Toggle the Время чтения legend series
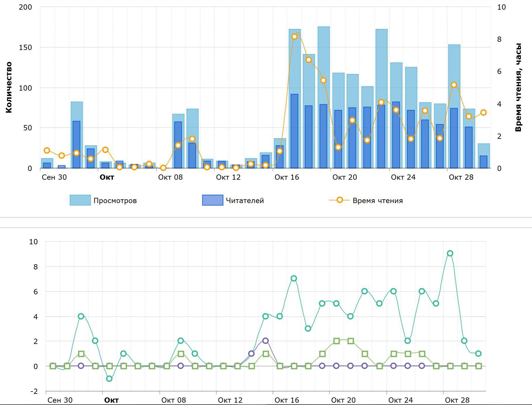This screenshot has width=532, height=405. (366, 200)
